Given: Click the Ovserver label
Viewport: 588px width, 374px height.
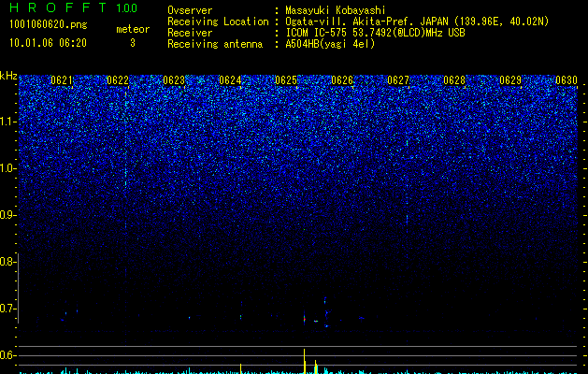Looking at the screenshot, I should [190, 10].
